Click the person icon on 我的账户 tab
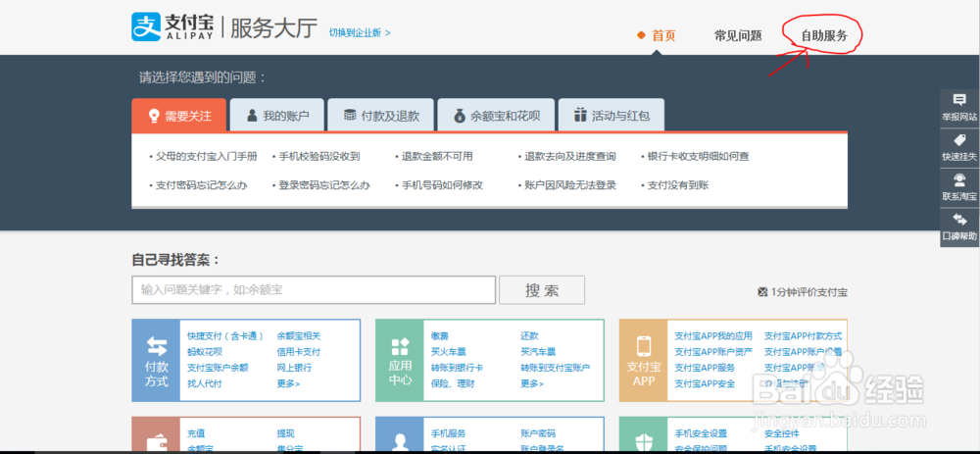Image resolution: width=980 pixels, height=454 pixels. (x=252, y=116)
